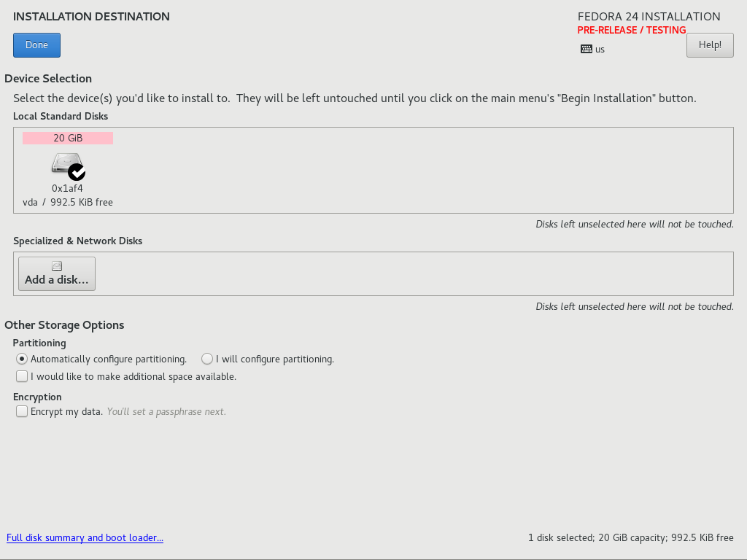This screenshot has height=560, width=747.
Task: Enable Encrypt my data checkbox
Action: pyautogui.click(x=21, y=411)
